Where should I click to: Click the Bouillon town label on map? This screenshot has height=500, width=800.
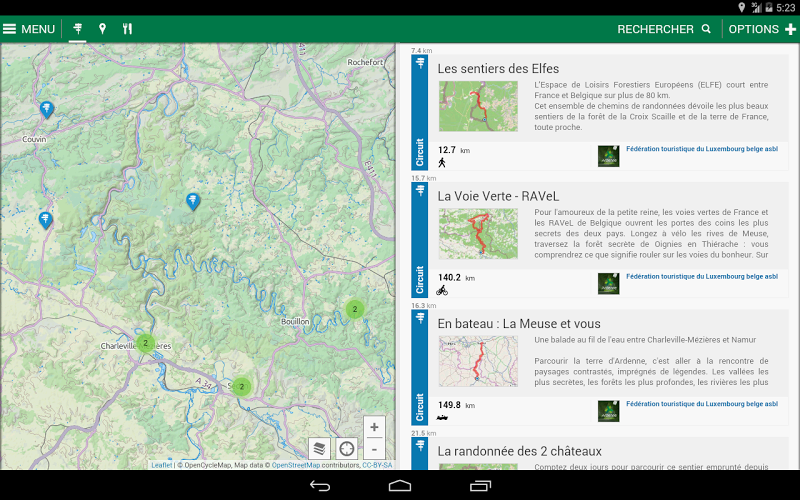point(295,321)
